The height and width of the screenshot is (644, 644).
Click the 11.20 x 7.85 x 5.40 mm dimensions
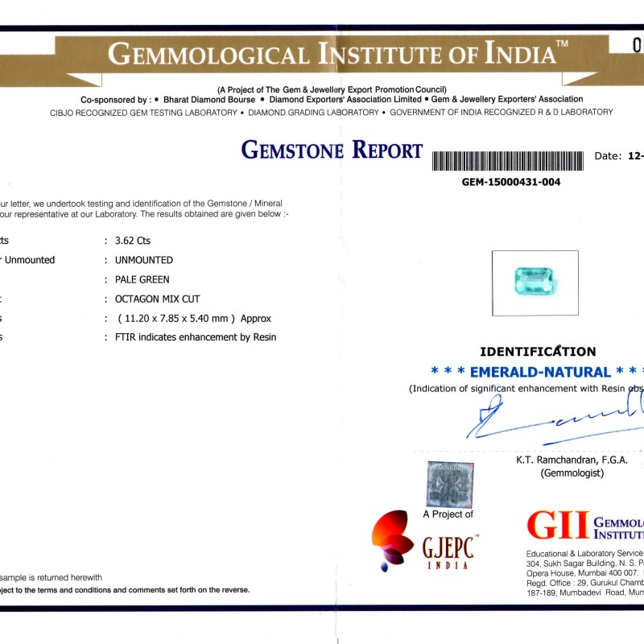(193, 318)
